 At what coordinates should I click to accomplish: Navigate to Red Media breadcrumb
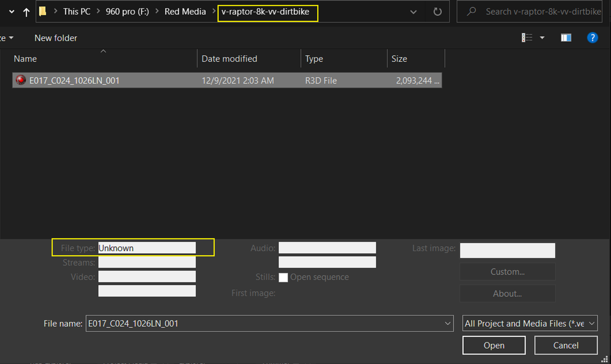coord(185,11)
